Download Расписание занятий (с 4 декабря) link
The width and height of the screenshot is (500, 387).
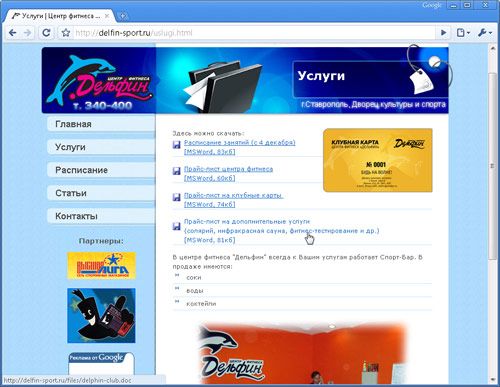240,143
